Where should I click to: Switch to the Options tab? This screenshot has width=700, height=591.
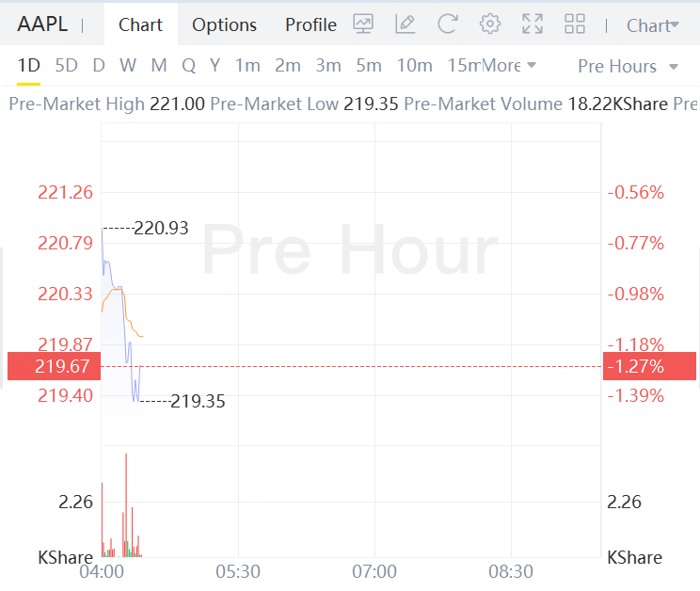(x=224, y=25)
